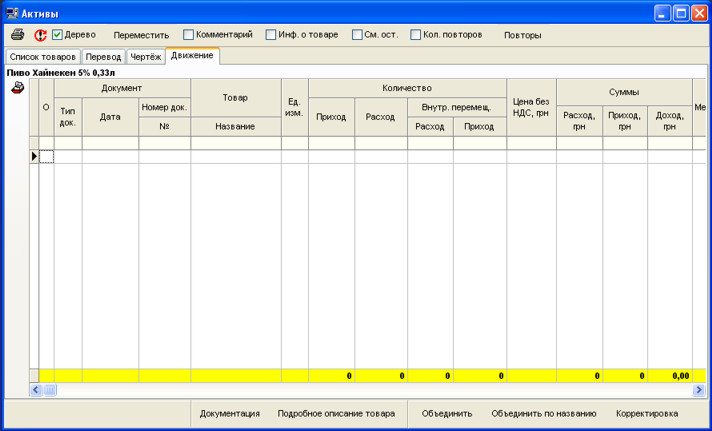Image resolution: width=712 pixels, height=431 pixels.
Task: Click the printer icon in top toolbar
Action: point(17,35)
